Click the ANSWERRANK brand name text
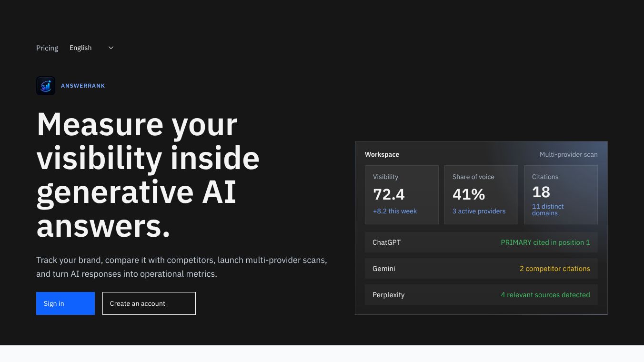The image size is (644, 362). click(83, 86)
